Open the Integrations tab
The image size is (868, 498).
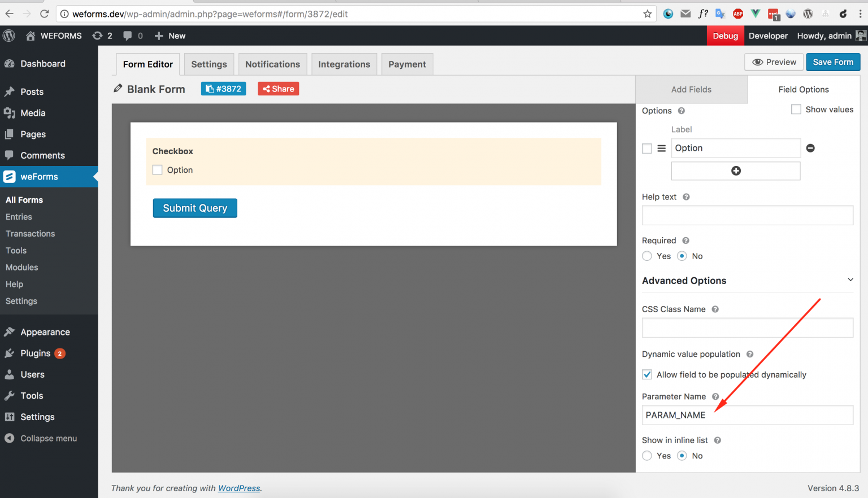pos(344,64)
